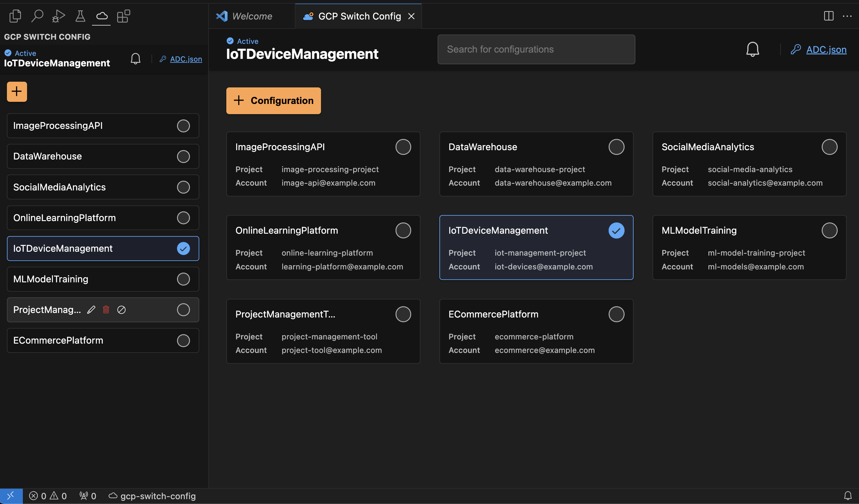The height and width of the screenshot is (504, 859).
Task: Delete ProjectManag... config with trash icon
Action: (106, 310)
